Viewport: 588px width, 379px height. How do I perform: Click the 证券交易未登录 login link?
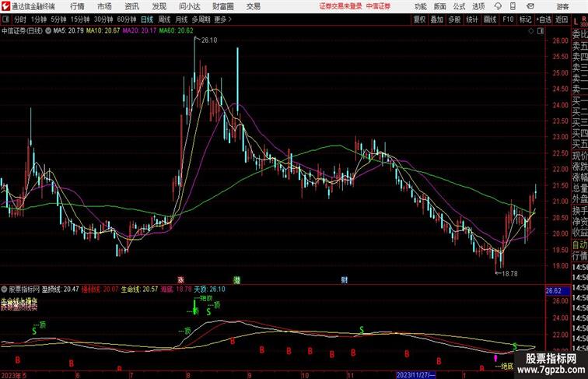[341, 6]
